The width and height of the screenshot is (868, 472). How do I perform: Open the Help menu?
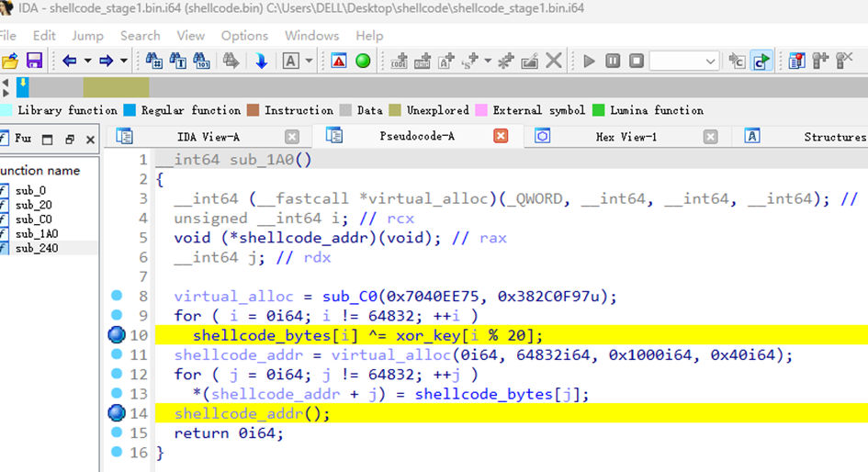369,36
